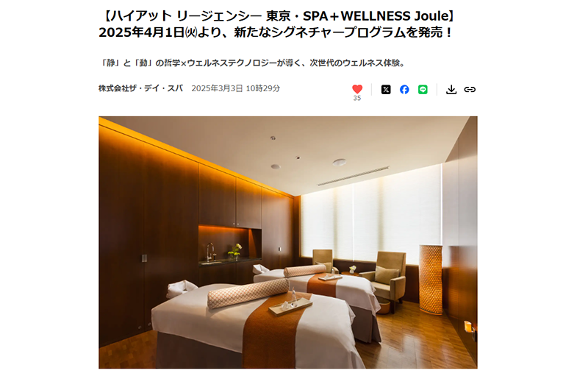Click the publish date 2025年3月3日 10時29分
This screenshot has width=588, height=376.
pos(235,88)
